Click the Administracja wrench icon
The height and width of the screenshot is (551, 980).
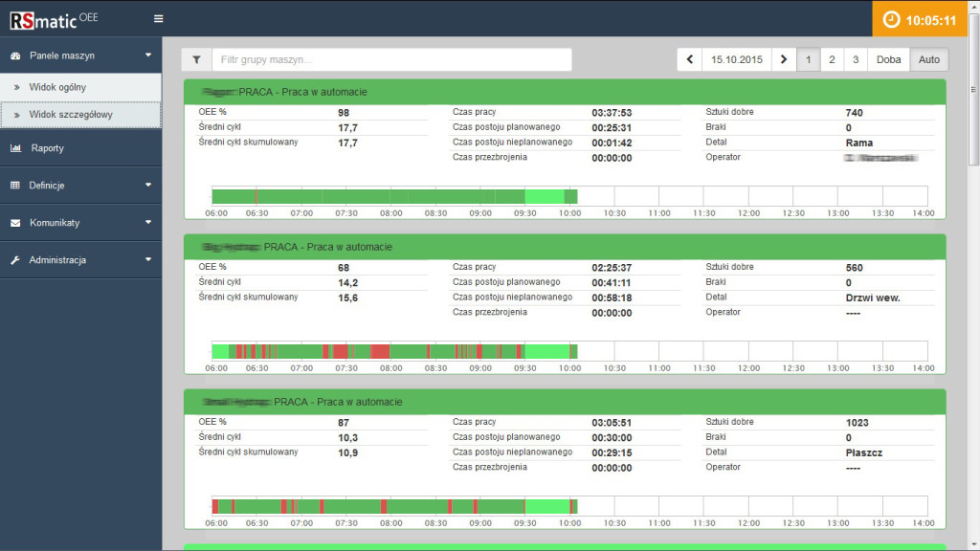click(x=15, y=260)
